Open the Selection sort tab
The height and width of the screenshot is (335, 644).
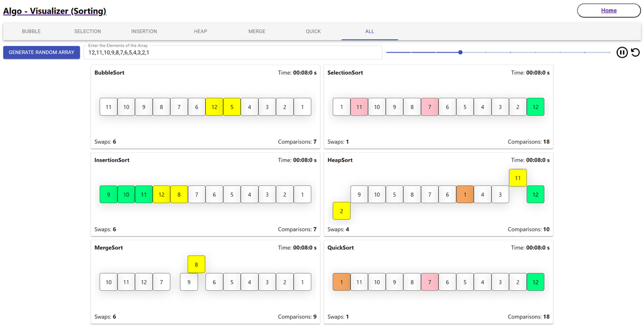pos(88,32)
